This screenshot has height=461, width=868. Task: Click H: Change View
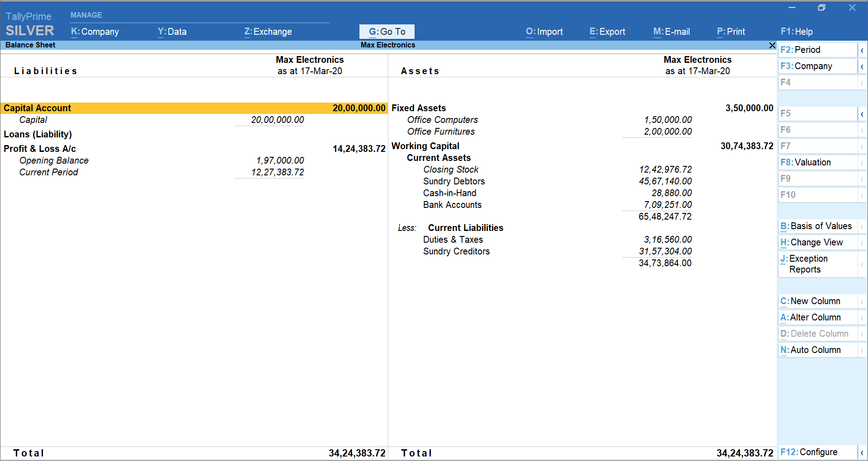point(818,242)
